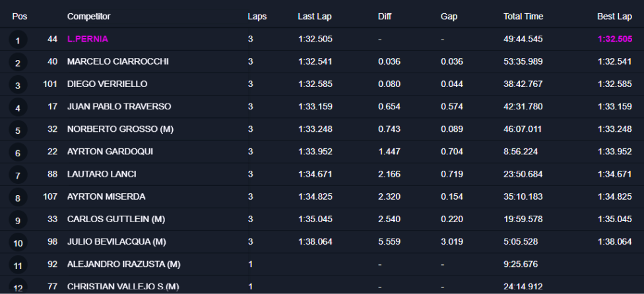This screenshot has width=644, height=294.
Task: Click JUAN PABLO TRAVERSO name
Action: [x=119, y=106]
